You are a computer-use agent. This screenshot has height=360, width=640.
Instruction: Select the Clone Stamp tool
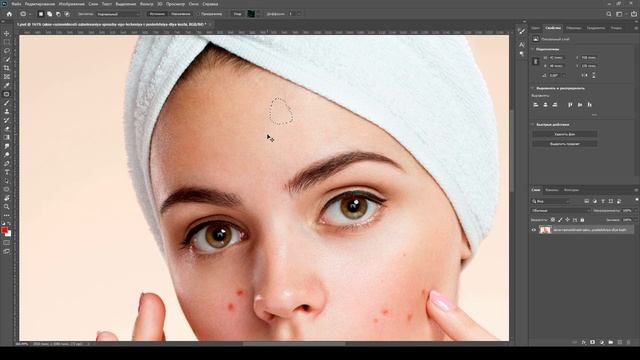point(7,111)
